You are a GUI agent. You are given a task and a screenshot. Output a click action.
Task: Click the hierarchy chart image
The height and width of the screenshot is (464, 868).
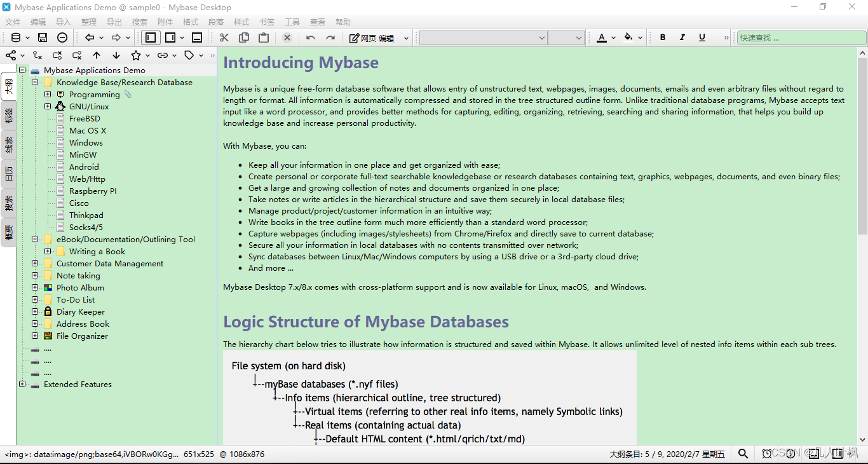(430, 397)
